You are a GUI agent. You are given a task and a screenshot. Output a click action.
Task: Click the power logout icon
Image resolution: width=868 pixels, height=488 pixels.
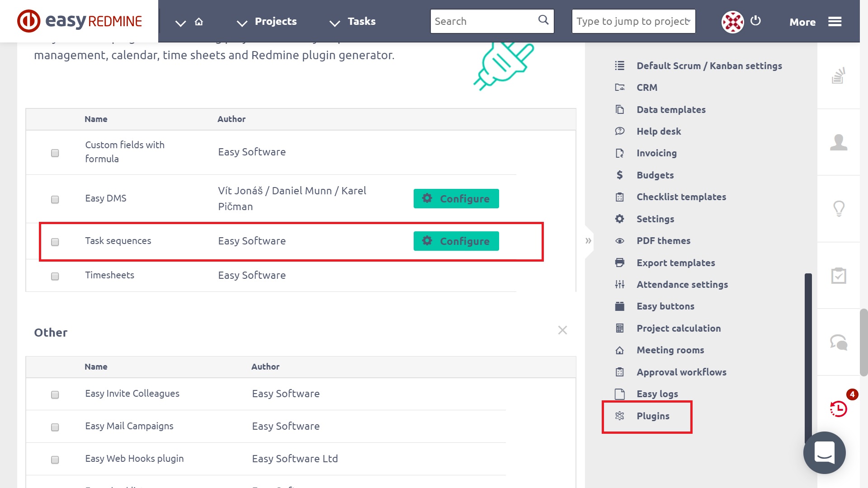coord(755,21)
